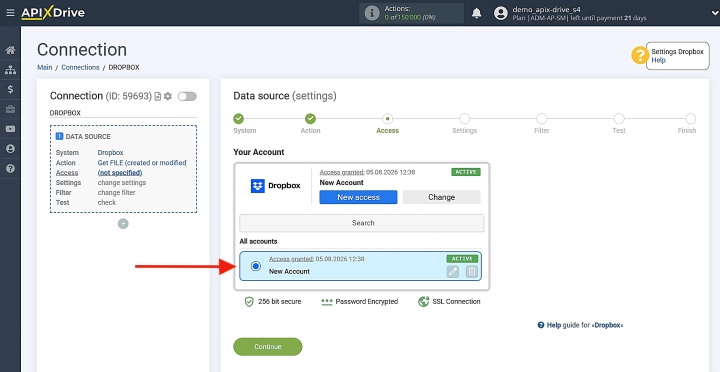Go to Test step circle
This screenshot has width=720, height=372.
point(619,119)
